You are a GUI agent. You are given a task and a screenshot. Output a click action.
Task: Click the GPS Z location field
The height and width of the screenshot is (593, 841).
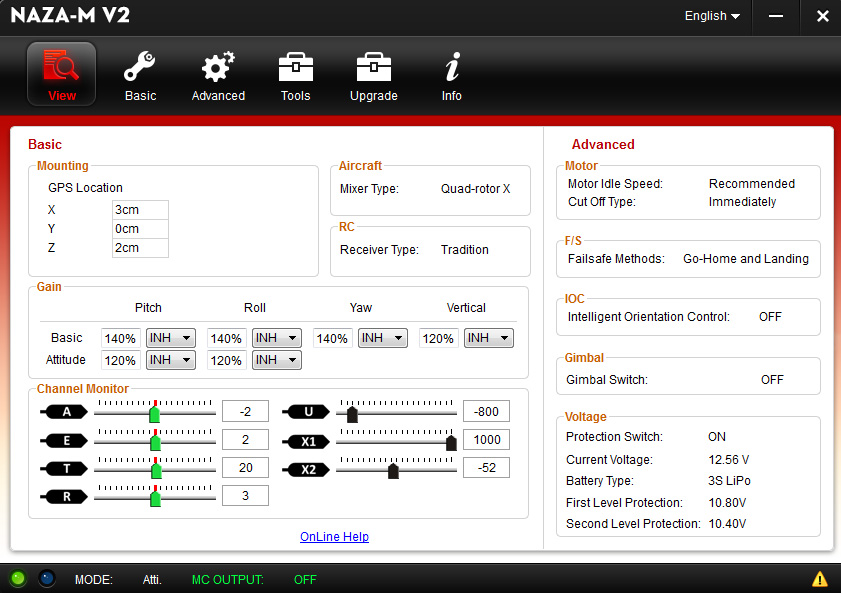click(140, 248)
